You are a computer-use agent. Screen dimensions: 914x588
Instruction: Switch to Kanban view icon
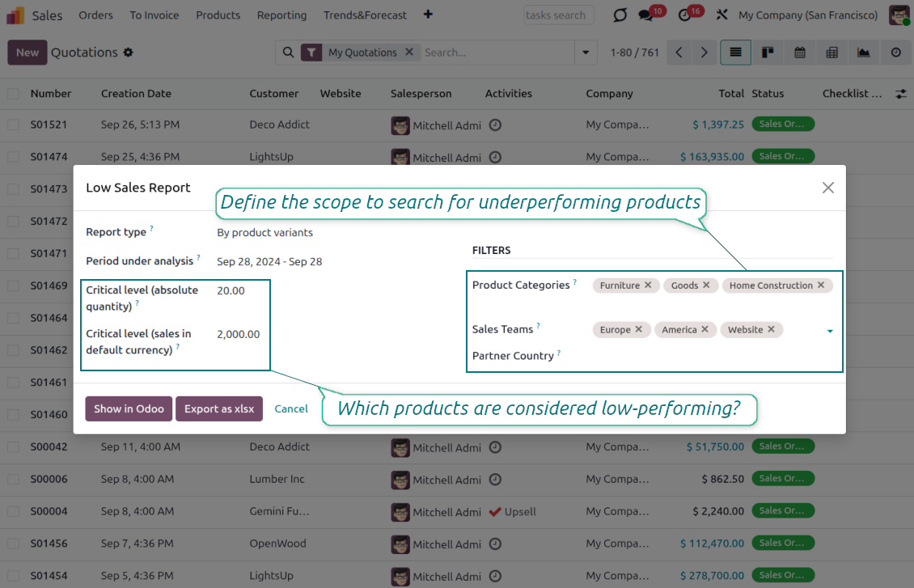click(768, 53)
